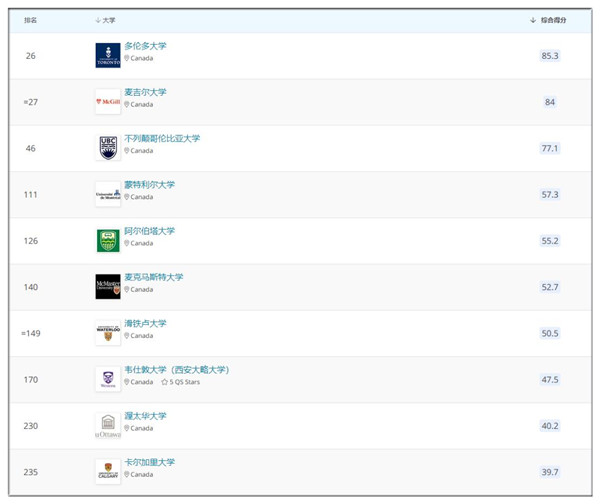
Task: Click rank number 46
Action: click(31, 148)
